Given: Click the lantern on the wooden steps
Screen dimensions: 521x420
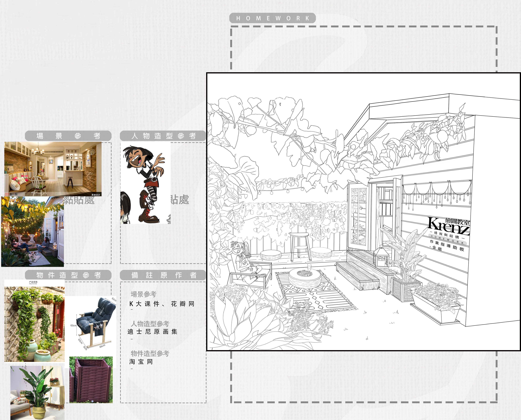Looking at the screenshot, I should pos(381,257).
